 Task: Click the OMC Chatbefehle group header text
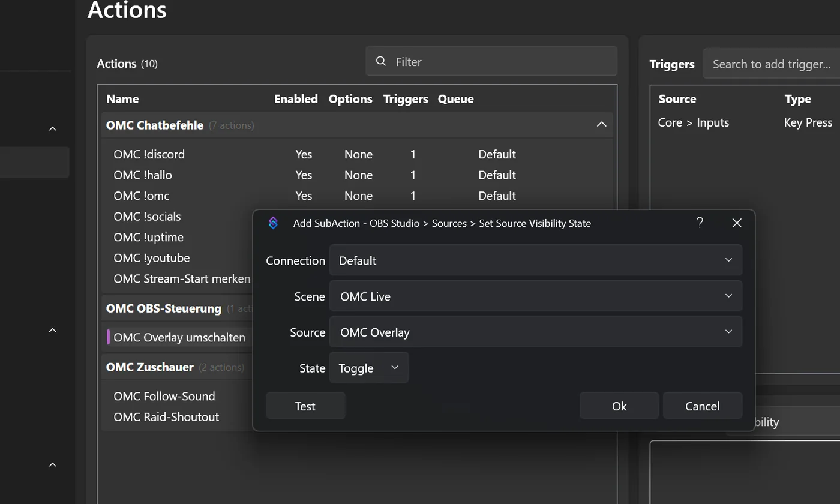coord(155,125)
